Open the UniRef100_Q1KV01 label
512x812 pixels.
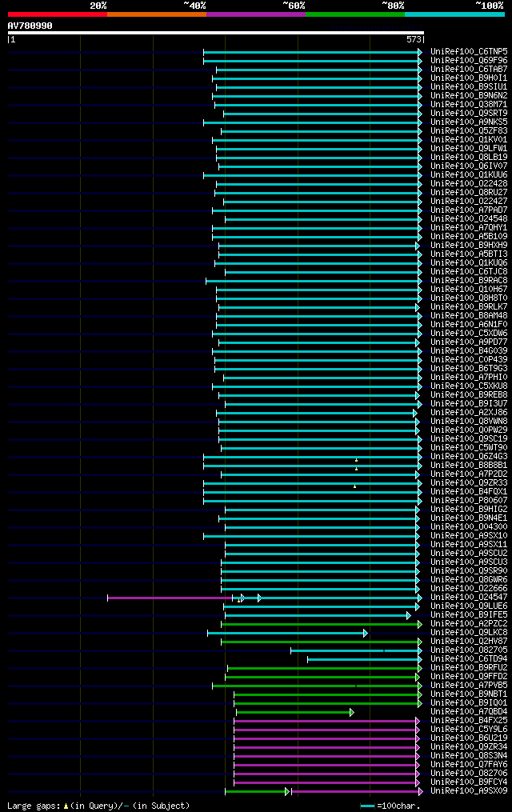pyautogui.click(x=469, y=140)
